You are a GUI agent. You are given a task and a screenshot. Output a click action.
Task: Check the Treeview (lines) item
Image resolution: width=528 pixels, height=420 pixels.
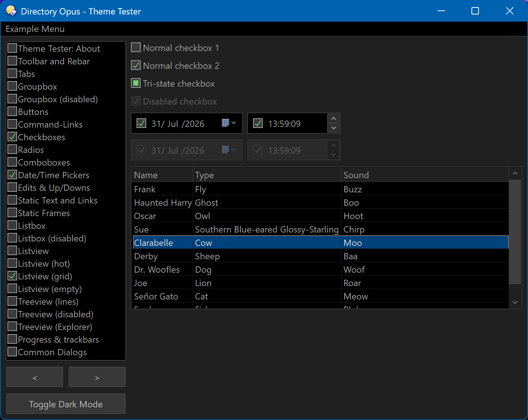12,301
